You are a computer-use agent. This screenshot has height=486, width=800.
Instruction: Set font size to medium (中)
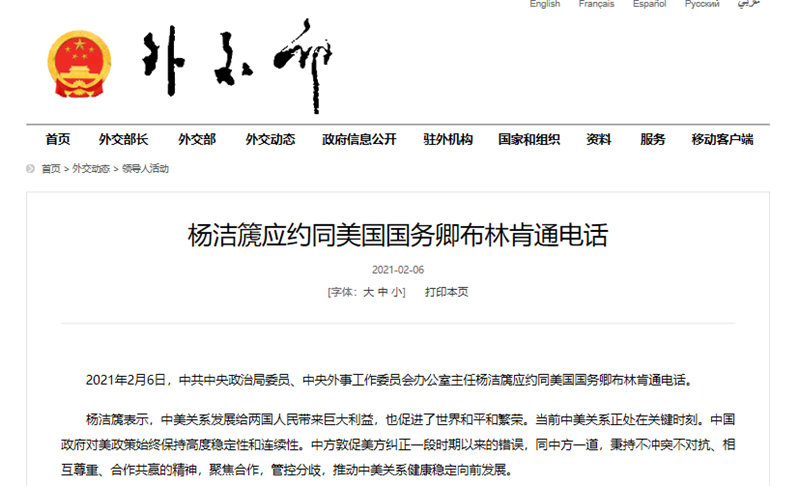(383, 293)
